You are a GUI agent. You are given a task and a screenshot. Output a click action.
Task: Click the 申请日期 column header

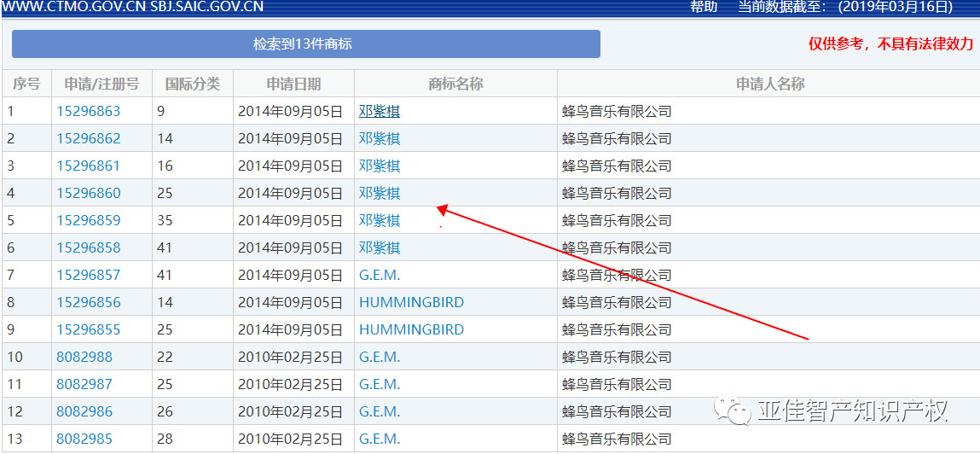[x=293, y=84]
